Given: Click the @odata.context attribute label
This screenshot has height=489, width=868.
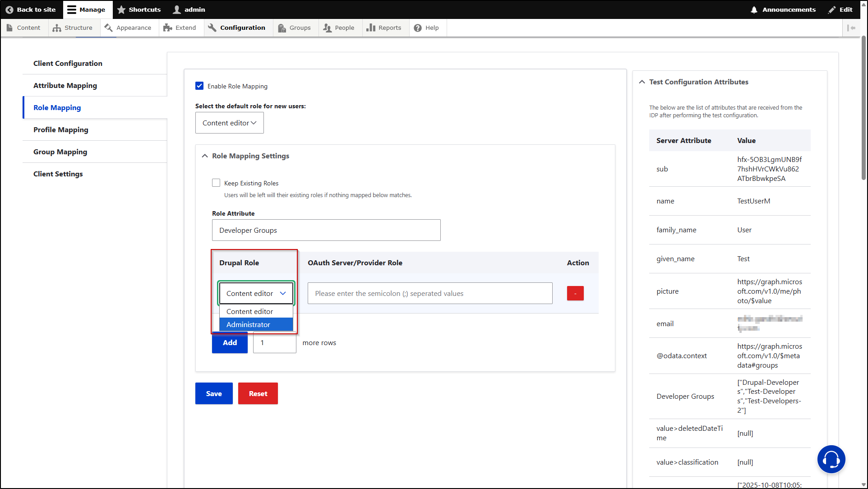Looking at the screenshot, I should (x=682, y=355).
